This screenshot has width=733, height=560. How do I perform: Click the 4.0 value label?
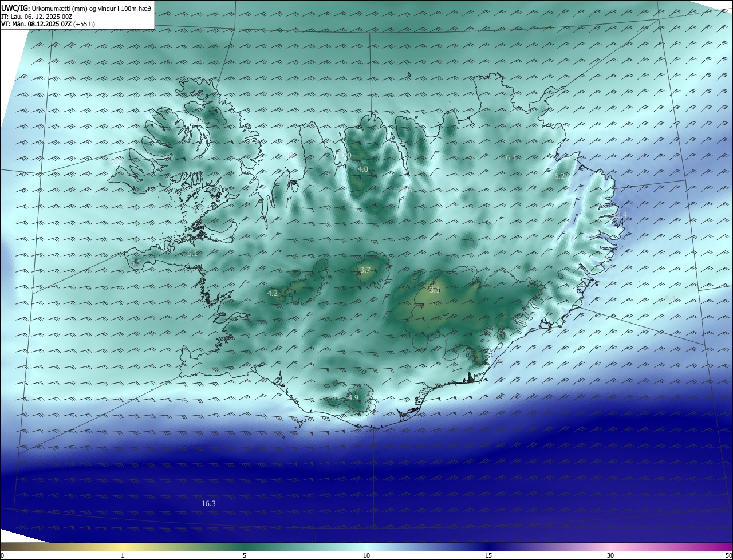pos(363,169)
